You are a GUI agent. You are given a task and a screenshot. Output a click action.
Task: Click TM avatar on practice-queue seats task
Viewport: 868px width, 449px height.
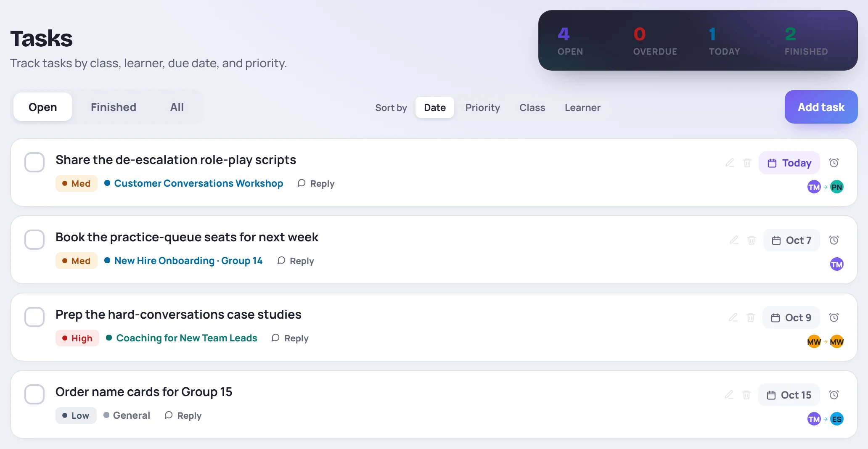click(837, 264)
